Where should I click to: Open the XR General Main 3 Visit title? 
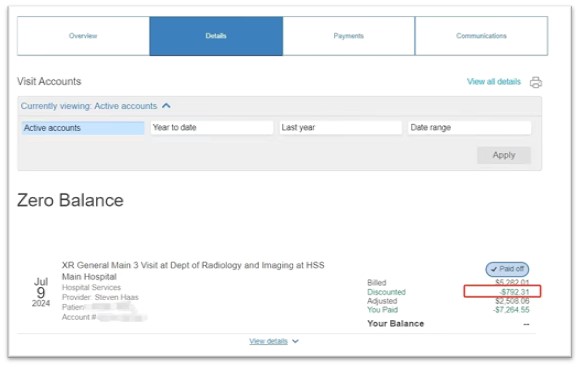pos(193,271)
